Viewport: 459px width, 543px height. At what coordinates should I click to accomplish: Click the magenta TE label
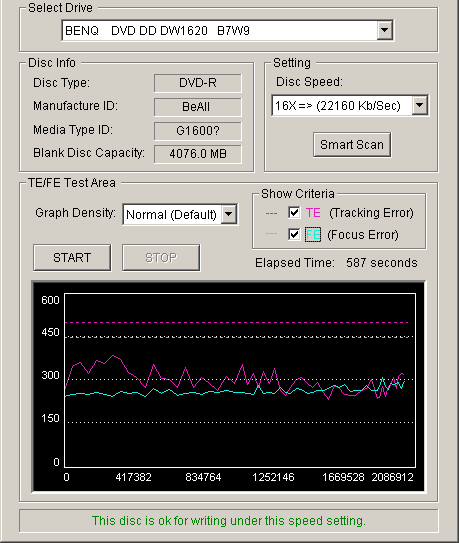pyautogui.click(x=313, y=212)
